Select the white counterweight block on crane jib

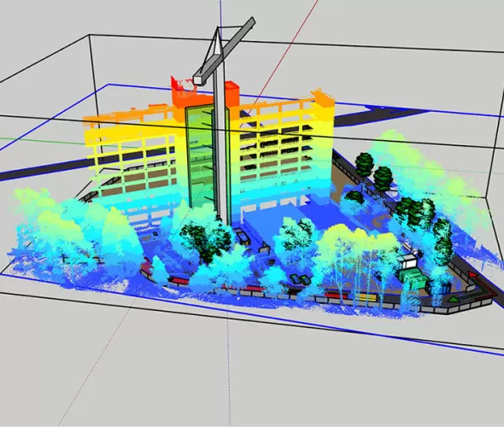(199, 79)
